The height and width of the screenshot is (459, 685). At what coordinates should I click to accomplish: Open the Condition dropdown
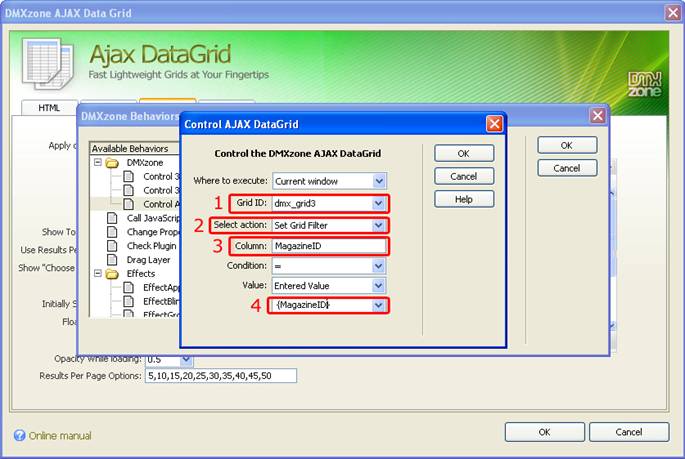tap(378, 266)
